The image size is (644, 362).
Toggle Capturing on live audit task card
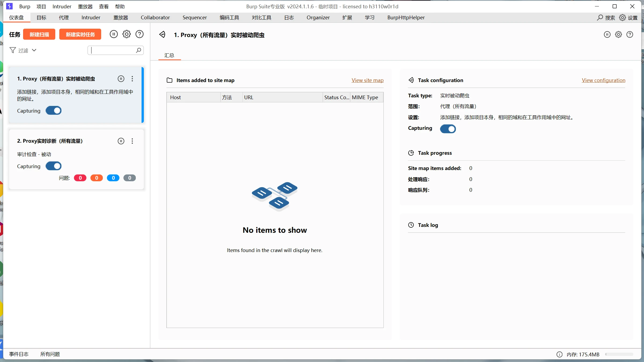(53, 166)
